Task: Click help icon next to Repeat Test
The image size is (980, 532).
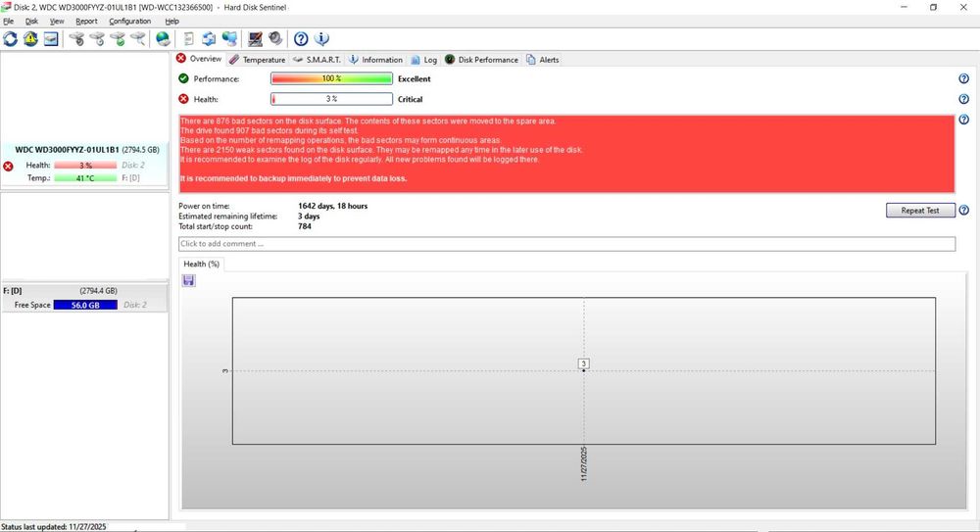Action: 963,210
